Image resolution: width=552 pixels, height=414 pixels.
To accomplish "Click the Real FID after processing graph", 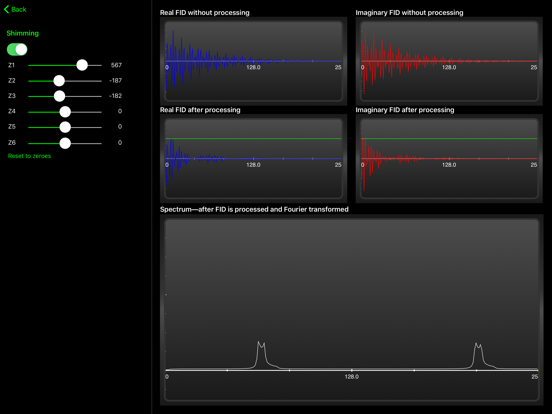I will coord(253,158).
